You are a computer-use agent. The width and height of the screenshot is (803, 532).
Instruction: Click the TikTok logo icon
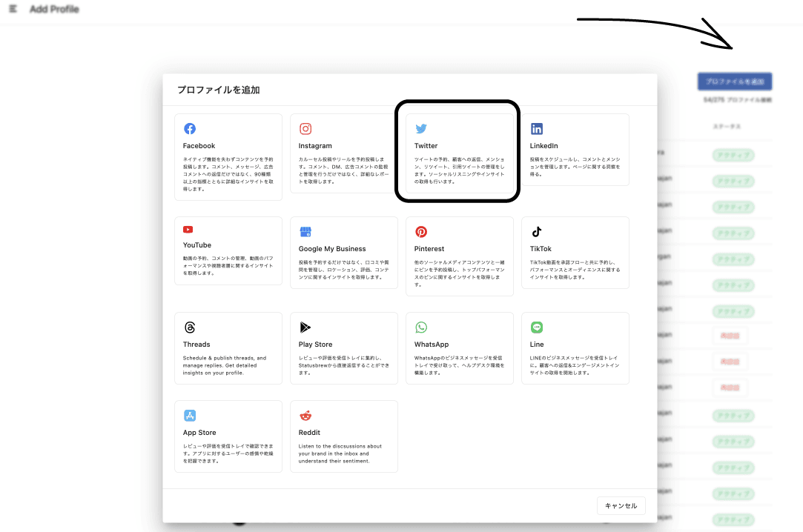click(x=536, y=232)
